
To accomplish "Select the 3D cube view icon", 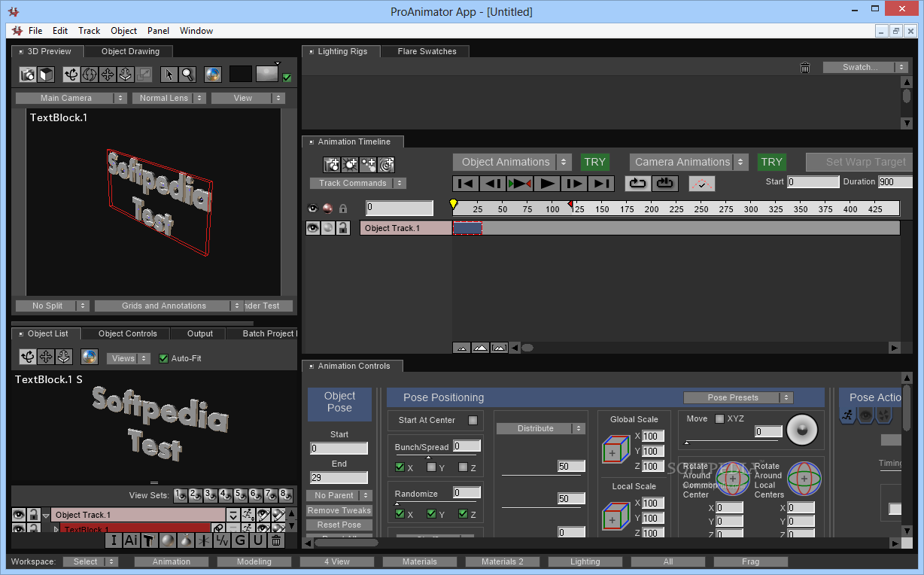I will tap(46, 75).
